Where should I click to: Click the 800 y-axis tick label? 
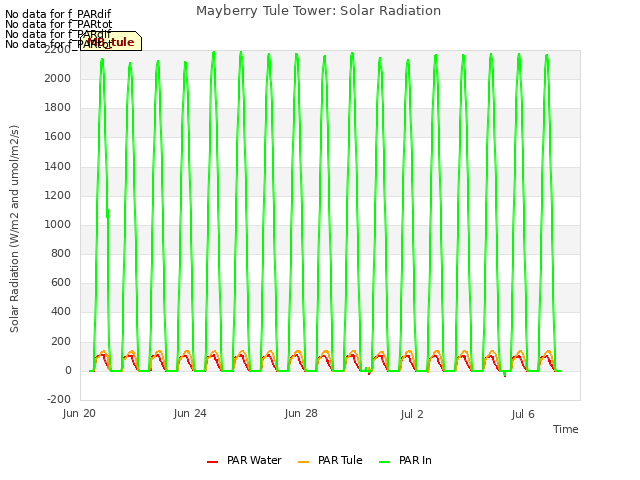(61, 253)
